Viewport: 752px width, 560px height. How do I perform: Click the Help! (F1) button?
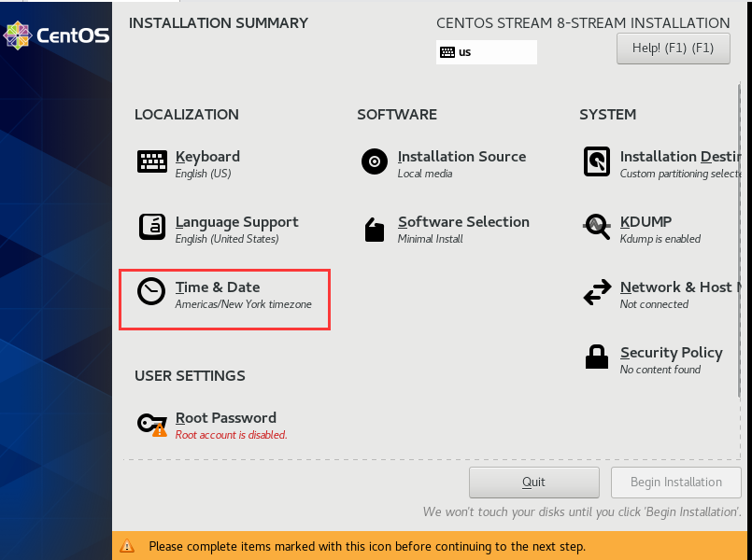[x=673, y=48]
